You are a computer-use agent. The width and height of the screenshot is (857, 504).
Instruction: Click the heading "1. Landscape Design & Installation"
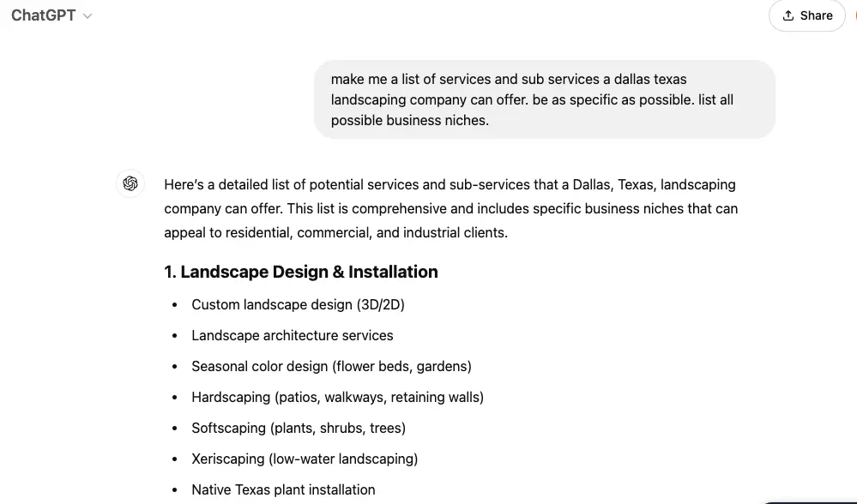click(x=300, y=272)
